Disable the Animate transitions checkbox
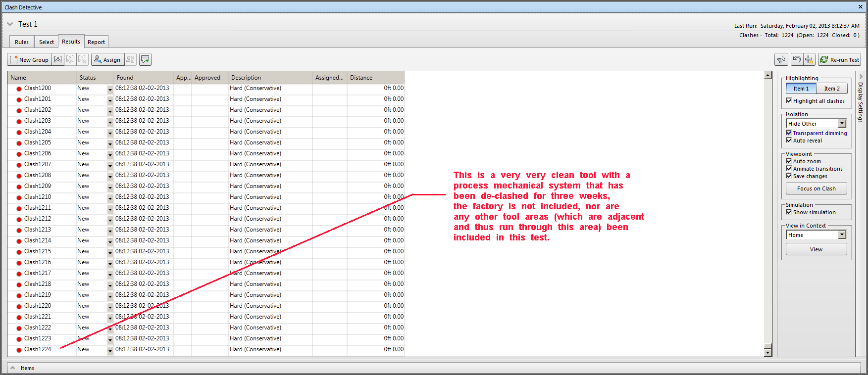Image resolution: width=868 pixels, height=375 pixels. 789,169
